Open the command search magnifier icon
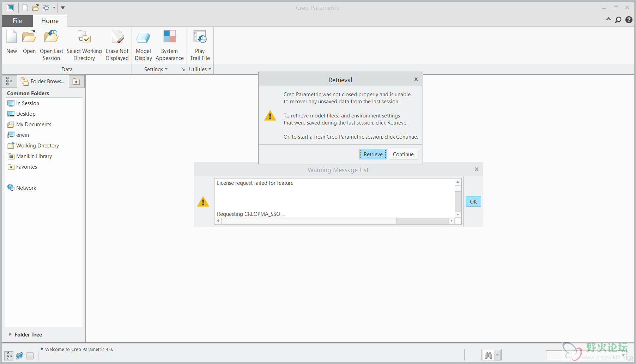 coord(618,20)
